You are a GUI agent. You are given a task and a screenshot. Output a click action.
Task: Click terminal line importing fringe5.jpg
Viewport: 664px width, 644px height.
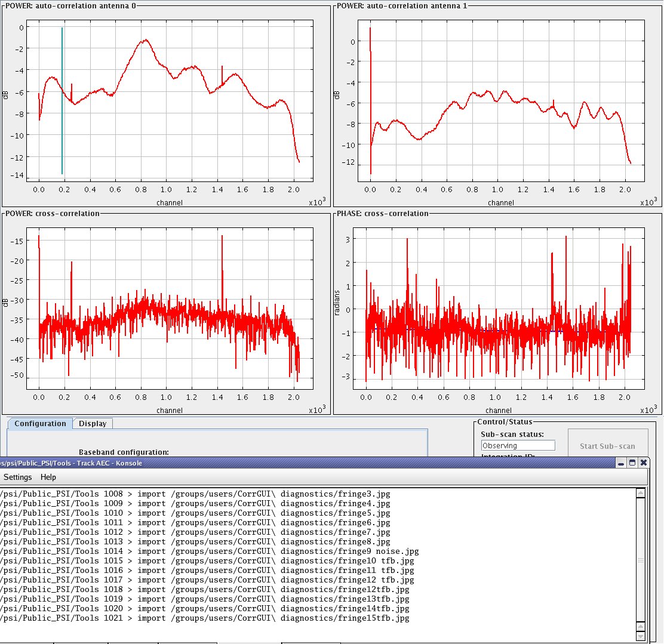(x=195, y=513)
